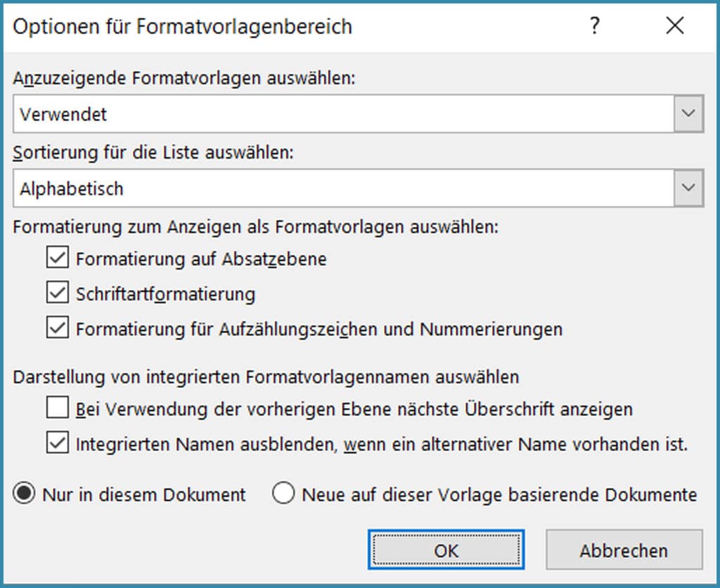This screenshot has height=588, width=720.
Task: Click the Formatierung zum Anzeigen section heading
Action: point(255,227)
